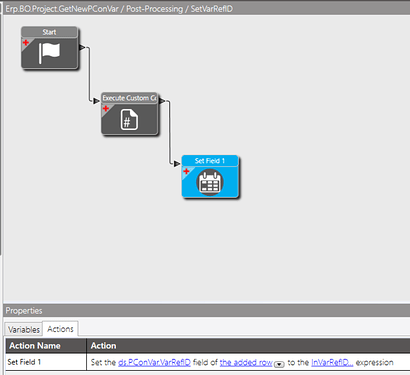Click the Execute Custom Code node title

[x=129, y=98]
